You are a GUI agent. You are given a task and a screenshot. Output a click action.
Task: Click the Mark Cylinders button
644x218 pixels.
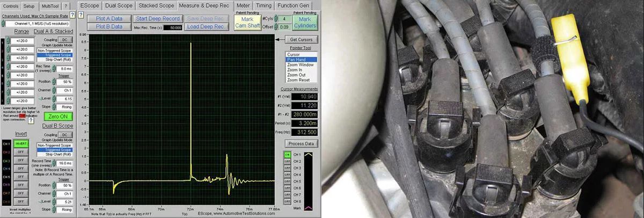point(305,22)
